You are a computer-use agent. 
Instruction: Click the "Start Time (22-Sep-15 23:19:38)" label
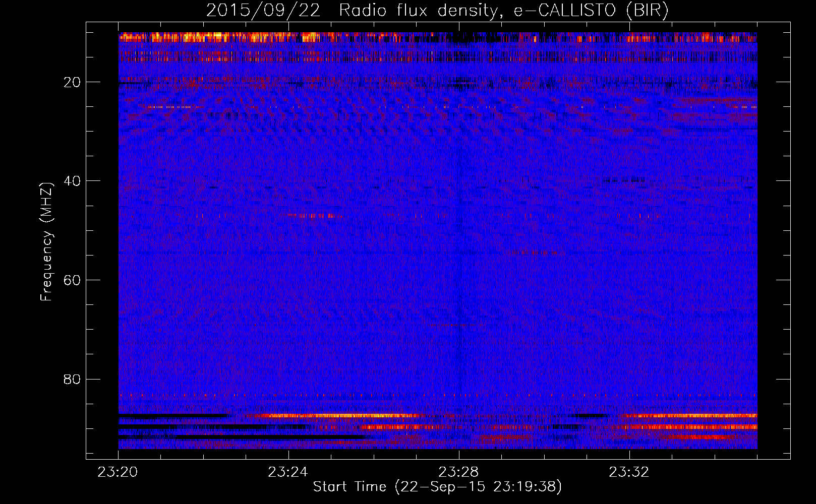click(437, 487)
